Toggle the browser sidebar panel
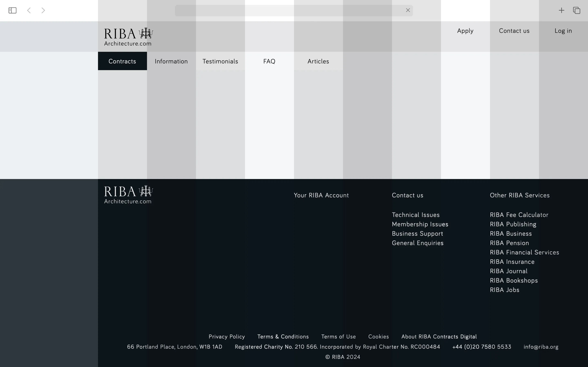The image size is (588, 367). [12, 10]
